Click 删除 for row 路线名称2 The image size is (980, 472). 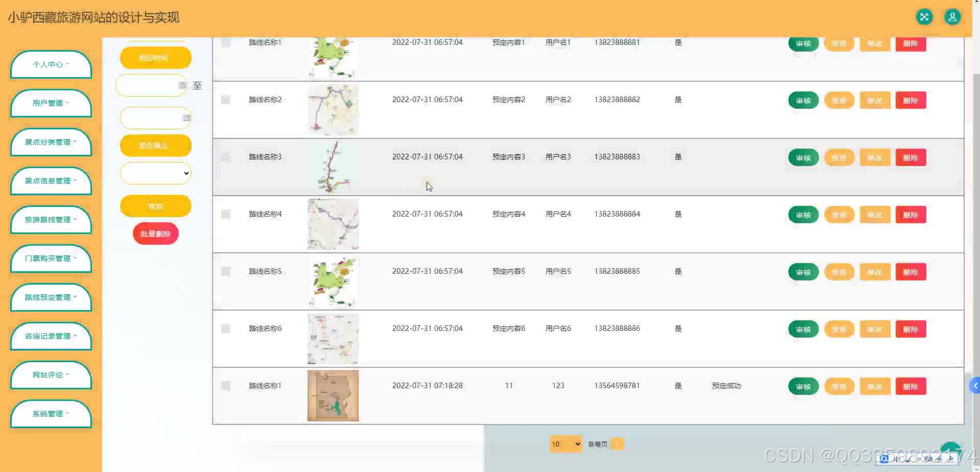[x=911, y=101]
